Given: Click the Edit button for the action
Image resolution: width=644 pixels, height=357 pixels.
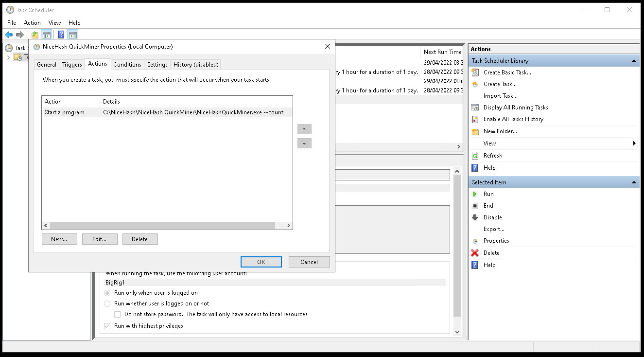Looking at the screenshot, I should click(x=100, y=239).
